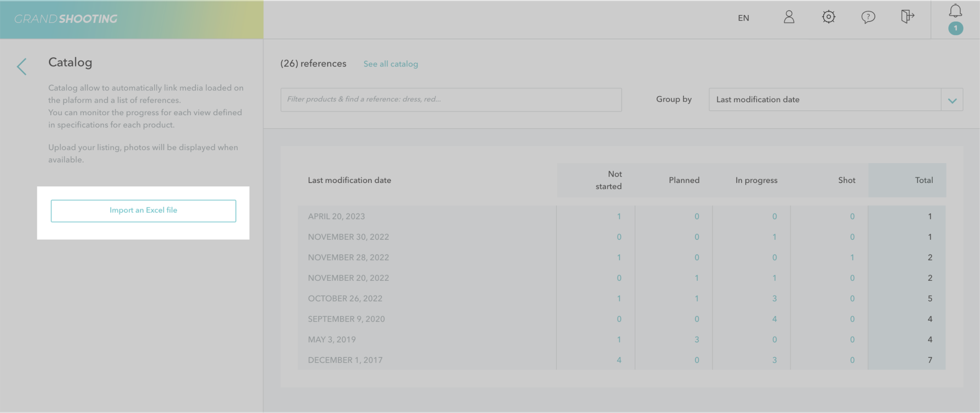Click Not started count for November 28, 2022
Screen dimensions: 980x413
619,258
